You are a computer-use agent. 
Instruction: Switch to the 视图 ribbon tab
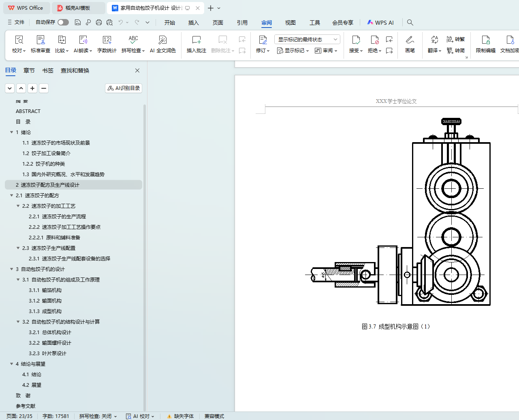(290, 23)
